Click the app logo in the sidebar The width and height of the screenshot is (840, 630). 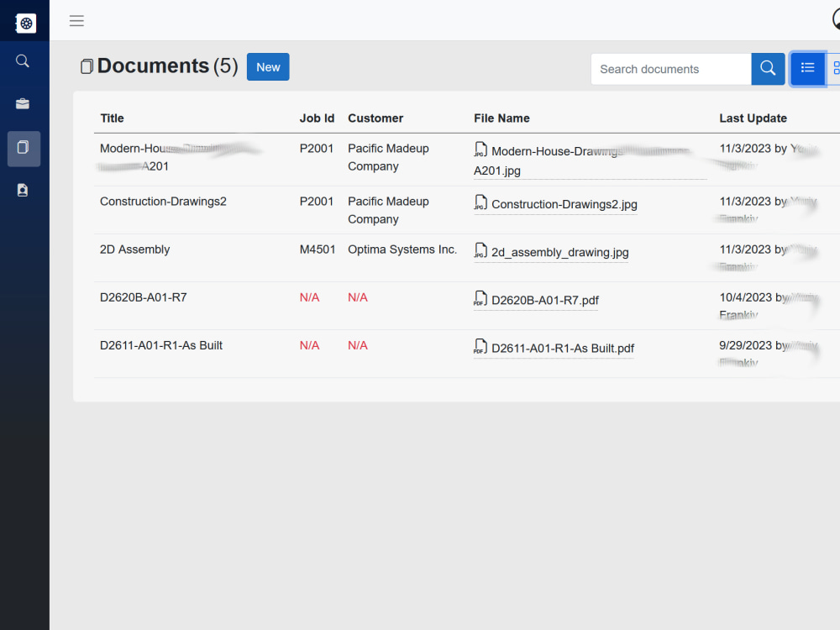[25, 23]
